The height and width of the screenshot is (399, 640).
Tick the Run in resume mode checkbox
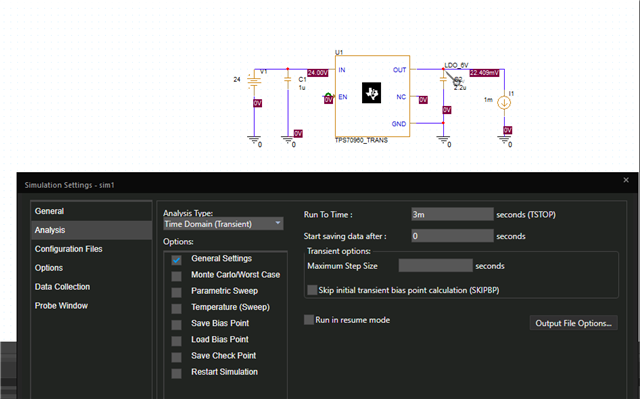pos(309,320)
